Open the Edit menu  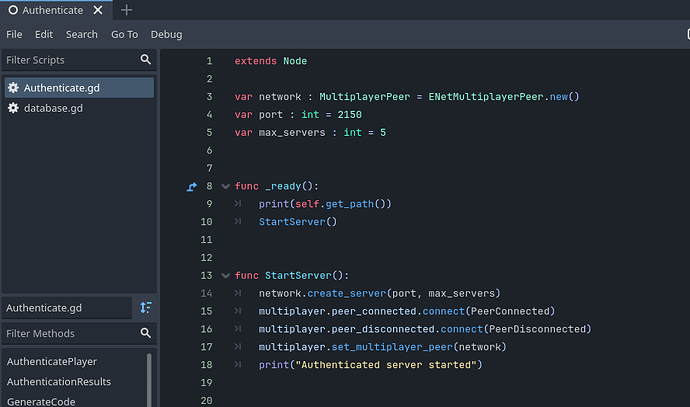click(44, 34)
